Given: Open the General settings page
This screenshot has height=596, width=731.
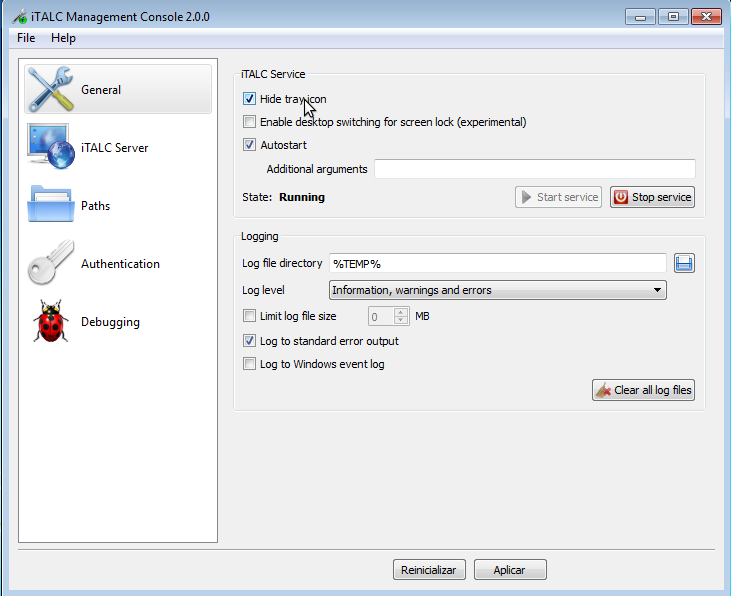Looking at the screenshot, I should pyautogui.click(x=117, y=89).
